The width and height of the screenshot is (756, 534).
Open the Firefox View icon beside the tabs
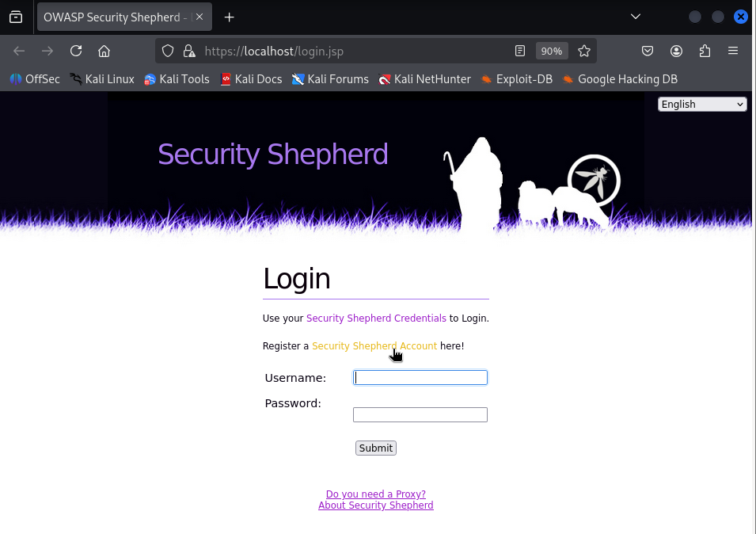click(16, 17)
